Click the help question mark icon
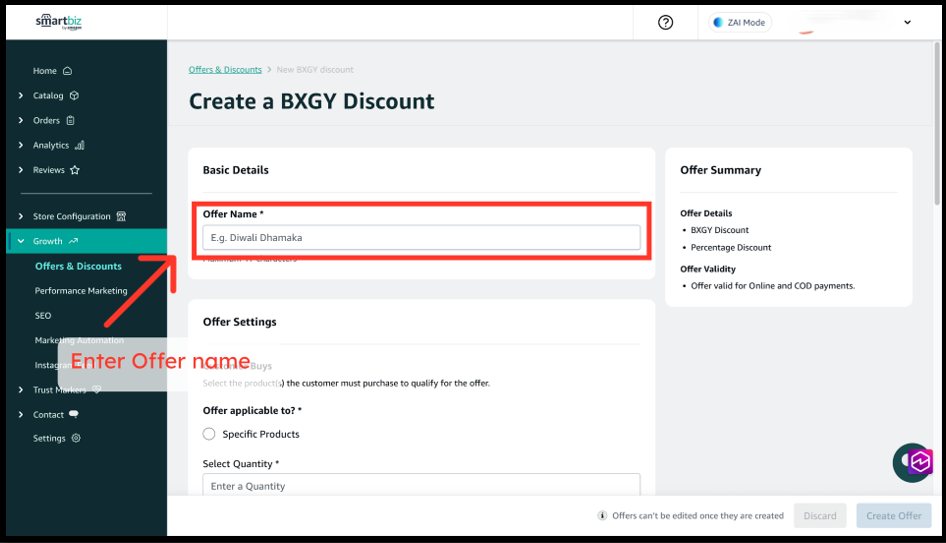 666,22
